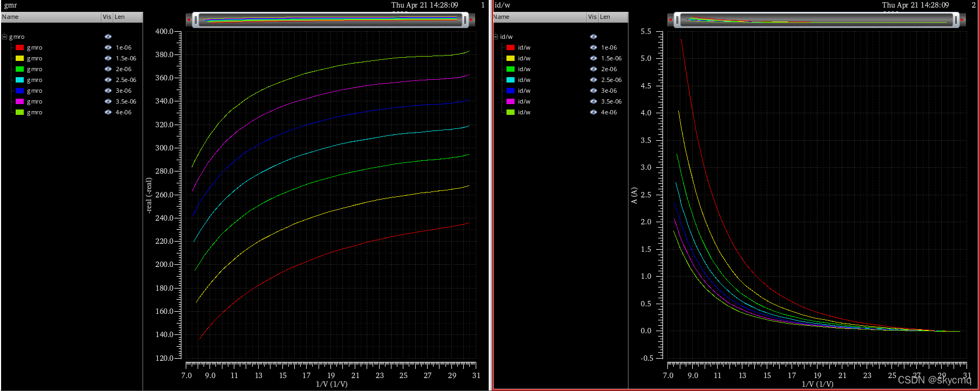This screenshot has height=391, width=980.
Task: Click left grip handle of id/w overview slider
Action: (x=678, y=20)
